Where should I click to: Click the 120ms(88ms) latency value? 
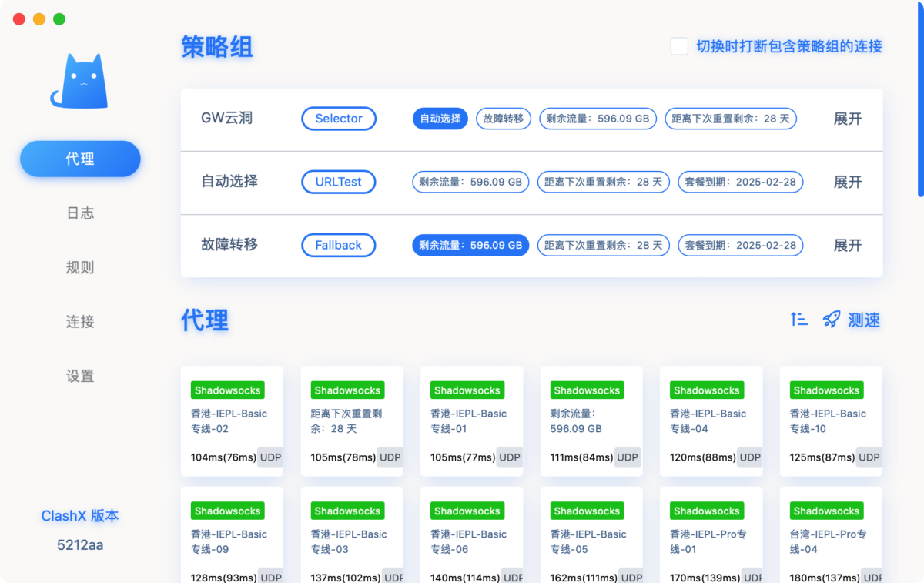tap(703, 457)
